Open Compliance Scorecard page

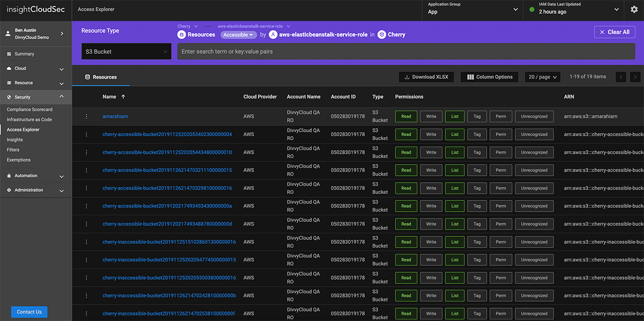point(30,109)
